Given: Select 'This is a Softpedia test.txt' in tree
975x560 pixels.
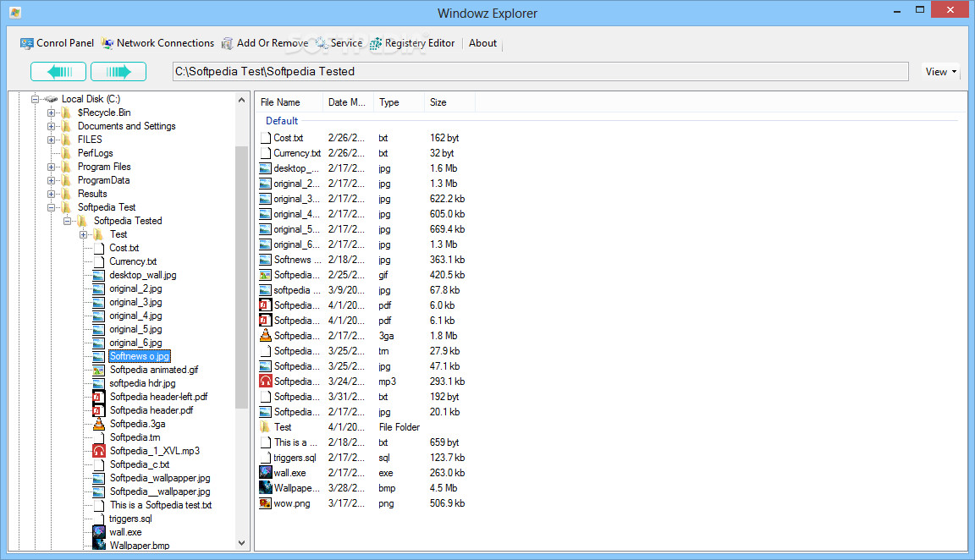Looking at the screenshot, I should pos(161,505).
